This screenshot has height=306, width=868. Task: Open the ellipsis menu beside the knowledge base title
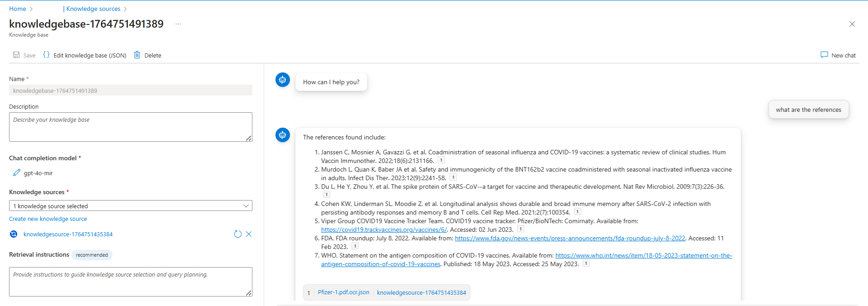178,24
